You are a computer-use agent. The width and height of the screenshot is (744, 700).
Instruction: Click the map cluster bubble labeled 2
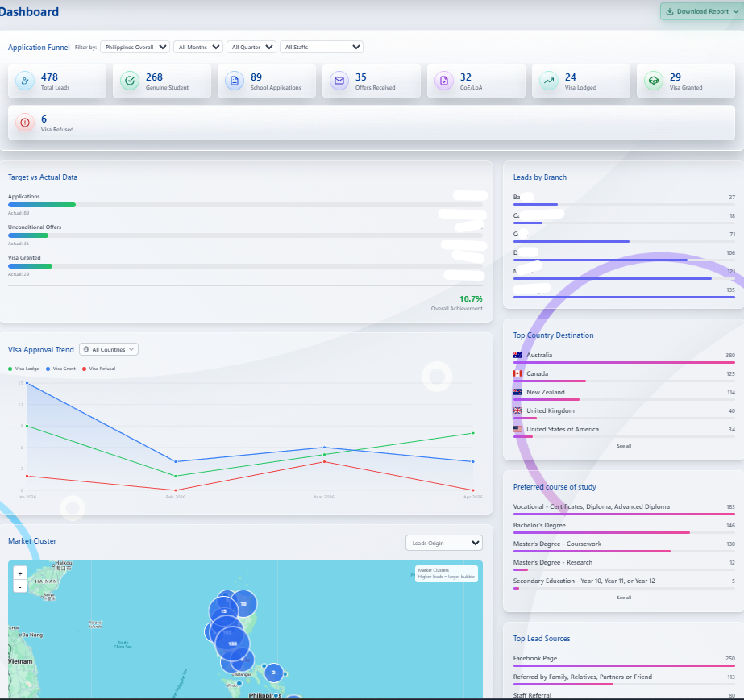click(x=273, y=672)
